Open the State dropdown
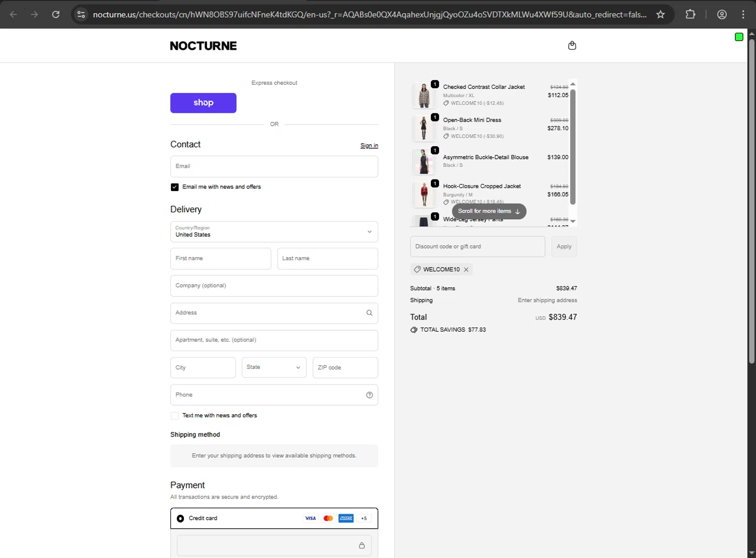Viewport: 756px width, 558px height. pyautogui.click(x=274, y=367)
